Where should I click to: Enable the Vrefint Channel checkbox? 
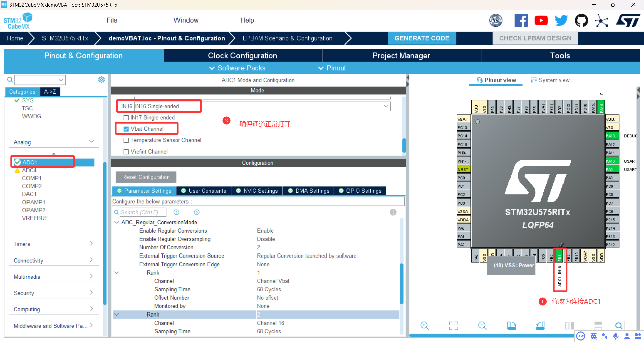tap(126, 152)
